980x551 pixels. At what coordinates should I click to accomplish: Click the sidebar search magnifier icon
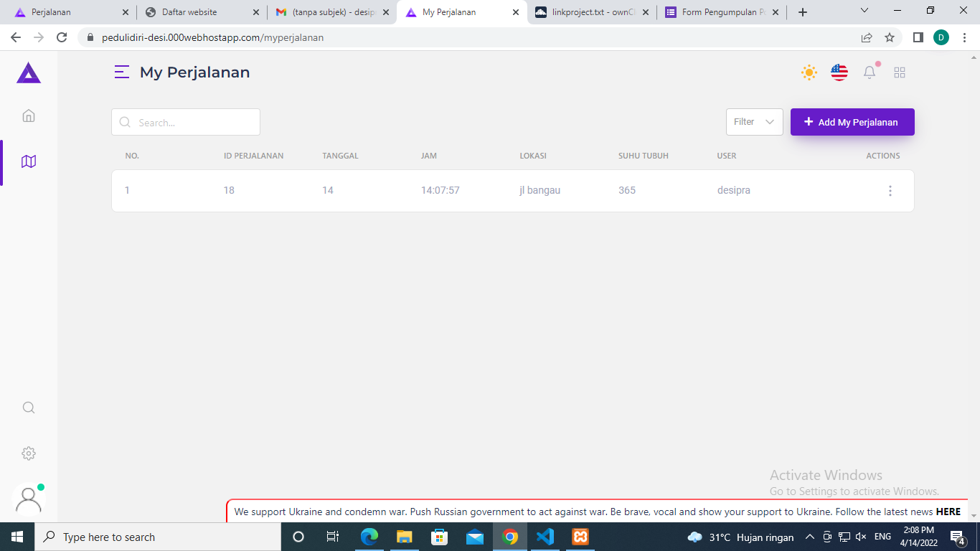pos(29,408)
